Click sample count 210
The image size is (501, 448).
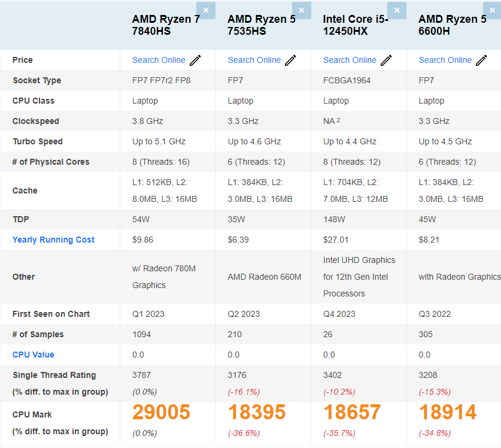click(235, 334)
